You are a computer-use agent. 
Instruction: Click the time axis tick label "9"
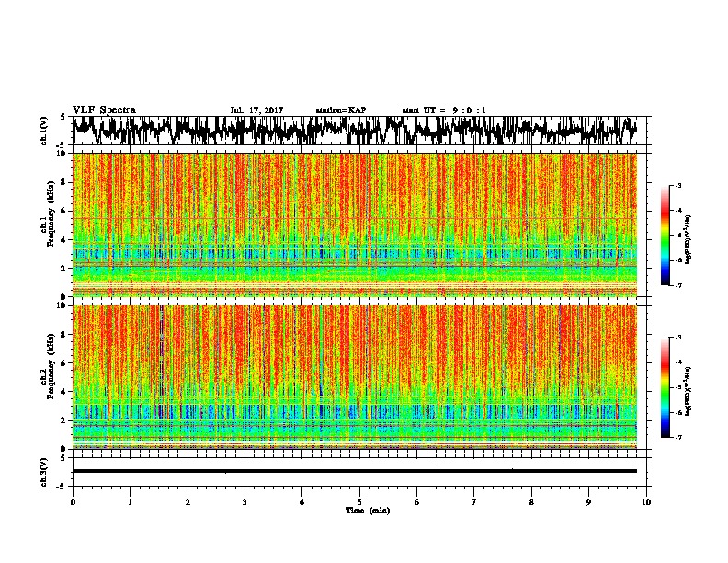(x=588, y=502)
